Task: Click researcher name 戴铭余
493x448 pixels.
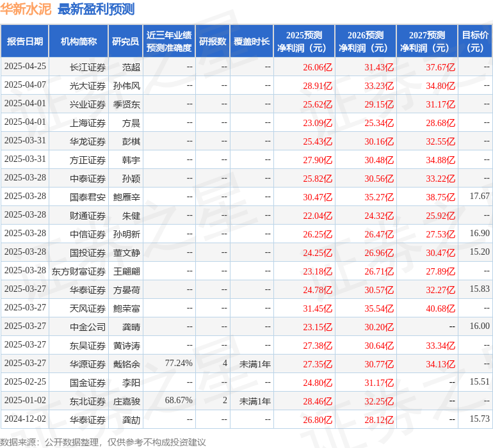Action: (x=127, y=364)
